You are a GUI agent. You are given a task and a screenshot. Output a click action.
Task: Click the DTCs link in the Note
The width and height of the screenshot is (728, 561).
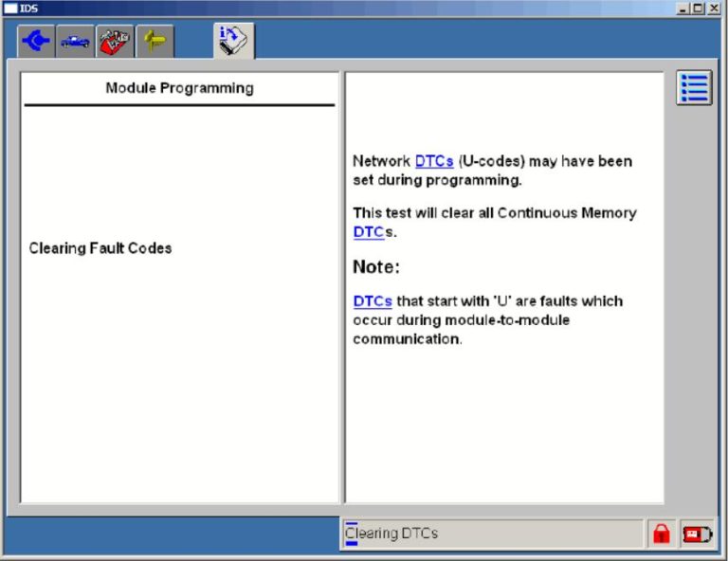pyautogui.click(x=373, y=301)
